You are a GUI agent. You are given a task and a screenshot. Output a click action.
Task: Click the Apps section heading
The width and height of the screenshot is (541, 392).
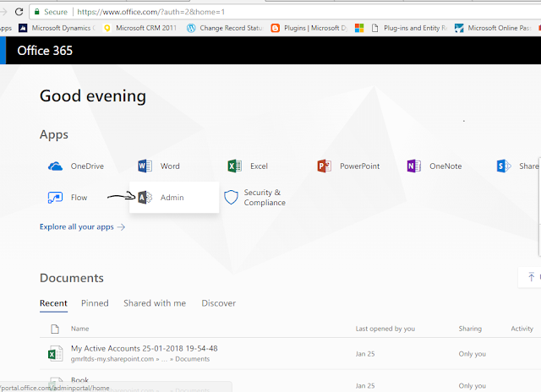[54, 134]
